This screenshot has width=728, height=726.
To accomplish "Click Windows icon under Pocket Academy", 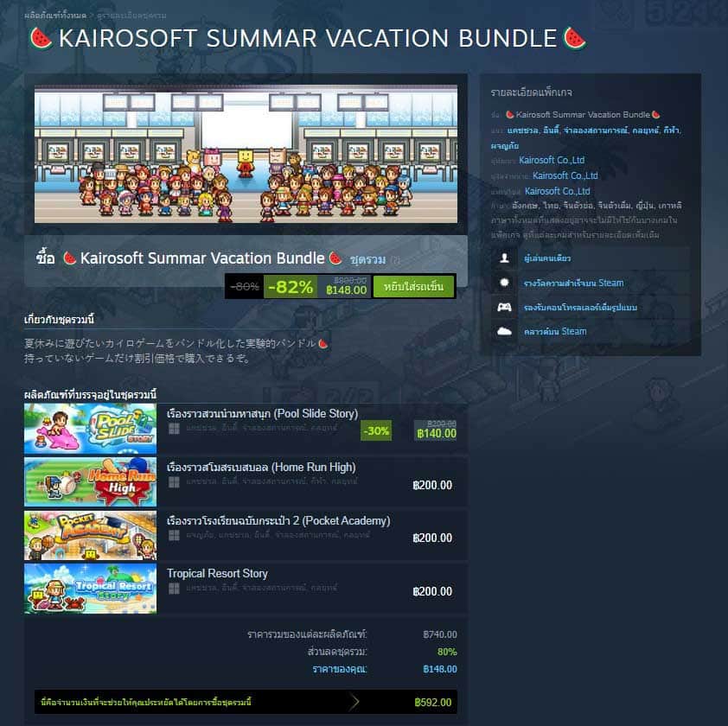I will click(174, 536).
